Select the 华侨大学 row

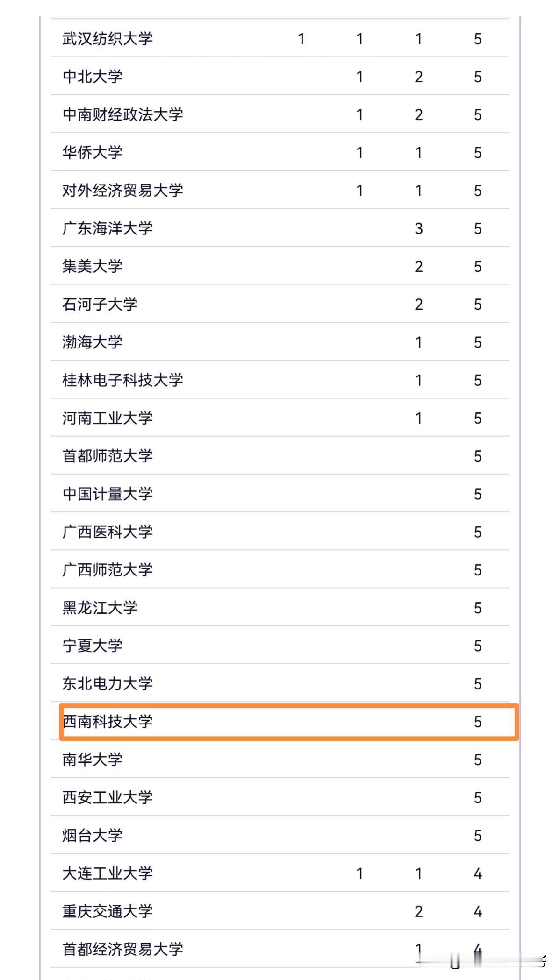[x=280, y=152]
